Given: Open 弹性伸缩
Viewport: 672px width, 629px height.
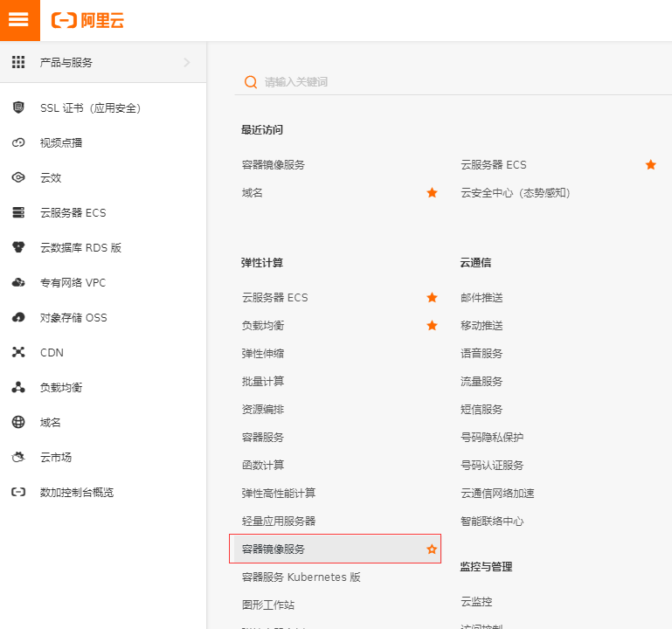Looking at the screenshot, I should pyautogui.click(x=263, y=354).
